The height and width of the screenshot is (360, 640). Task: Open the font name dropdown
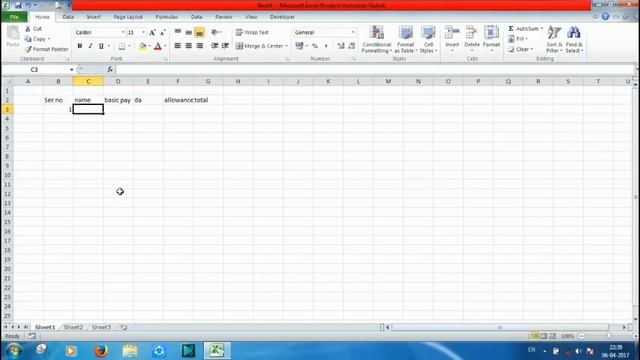[123, 32]
